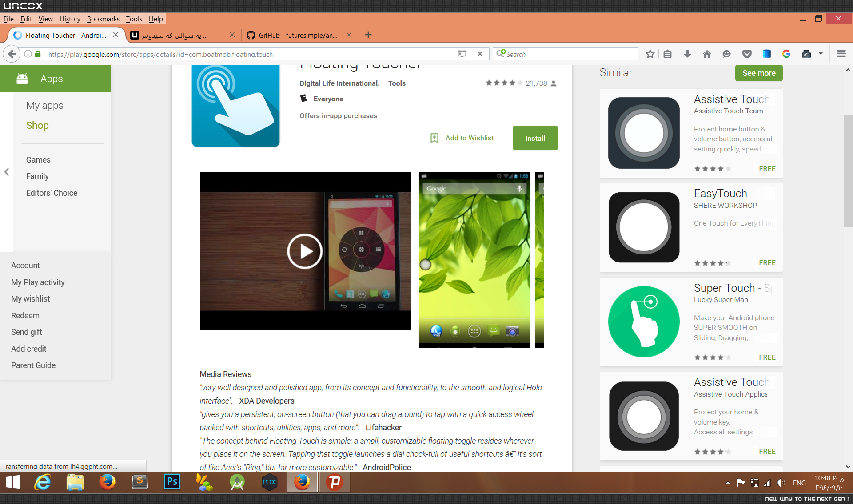Click the URL address bar
The width and height of the screenshot is (853, 504).
coord(251,54)
